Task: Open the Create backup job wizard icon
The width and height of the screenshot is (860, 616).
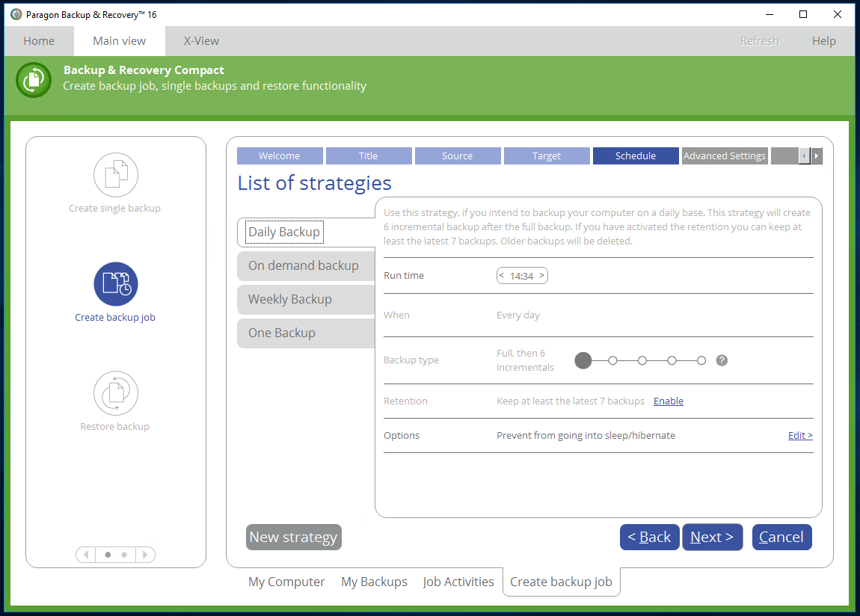Action: 115,284
